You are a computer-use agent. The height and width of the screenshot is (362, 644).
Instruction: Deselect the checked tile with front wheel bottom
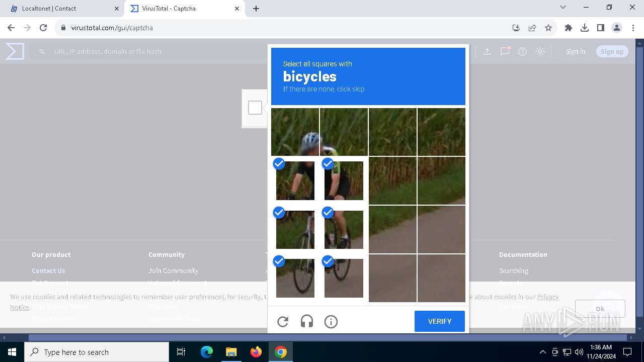pyautogui.click(x=295, y=278)
